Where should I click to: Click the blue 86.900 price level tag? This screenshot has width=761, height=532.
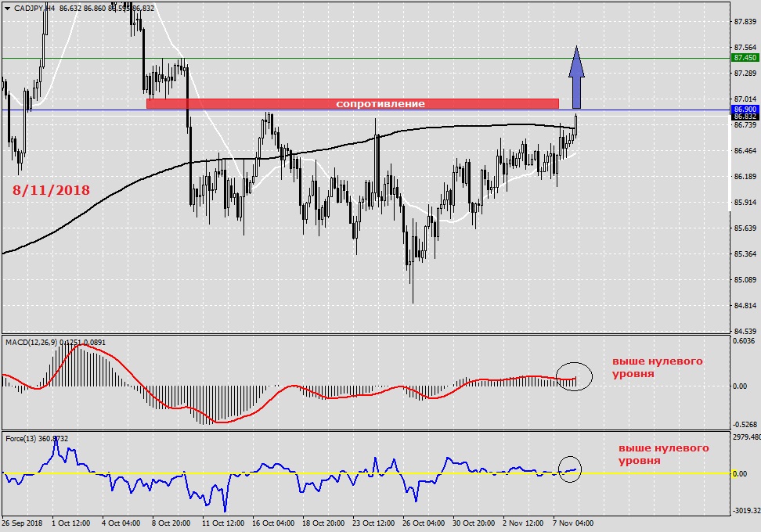[x=745, y=109]
